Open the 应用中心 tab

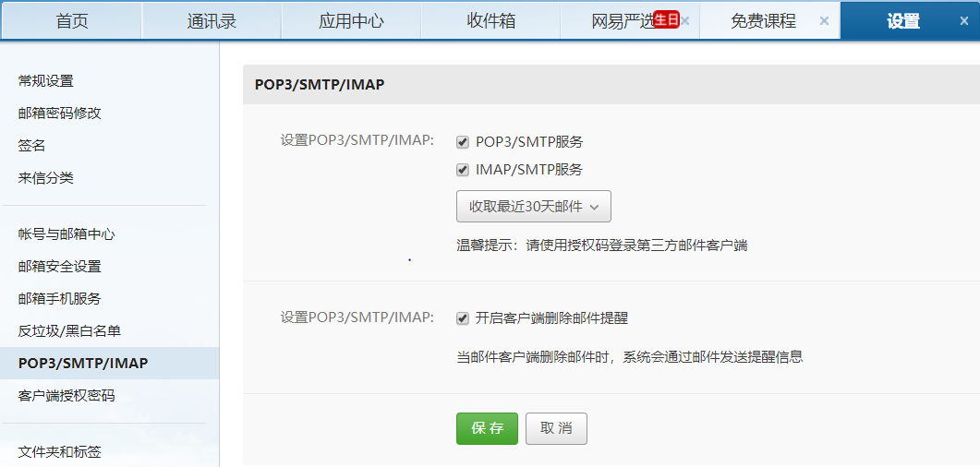pos(351,20)
